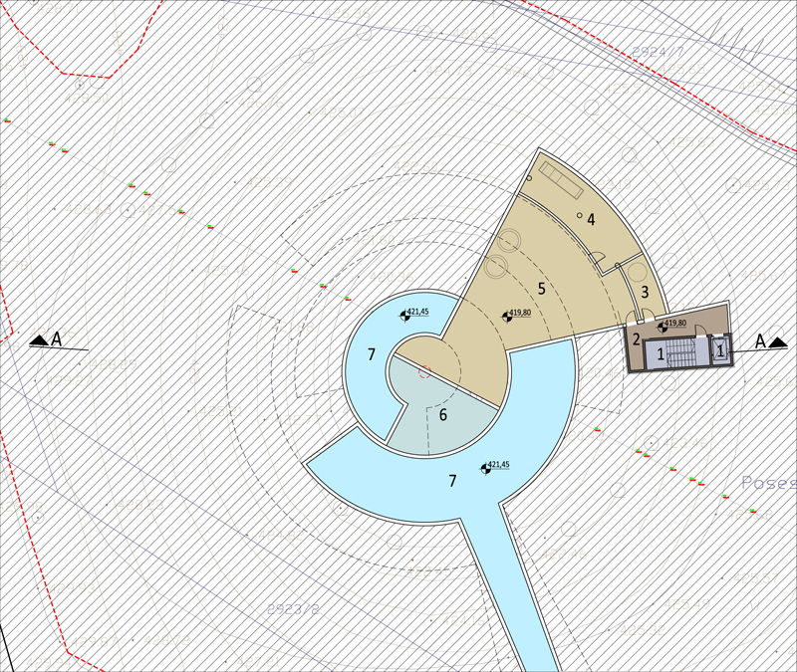Click the elevator symbol labeled 1
797x672 pixels.
pos(721,349)
